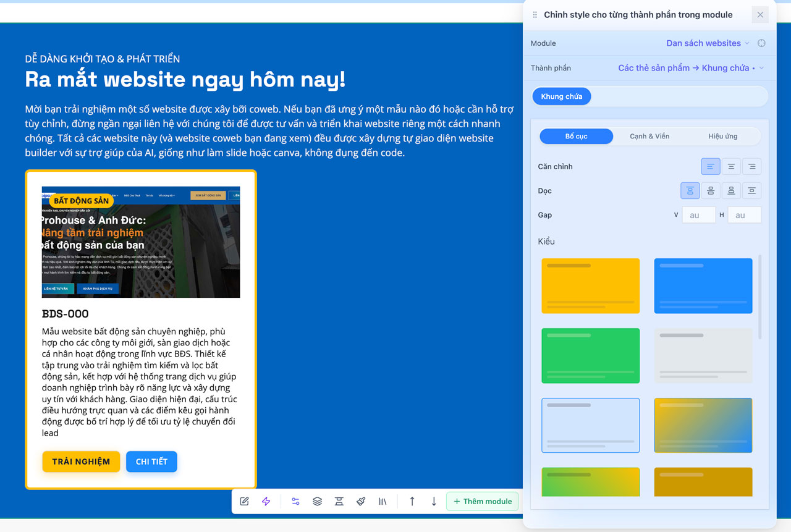Choose the yellow Kiểu style swatch
Viewport: 791px width, 532px height.
(591, 285)
